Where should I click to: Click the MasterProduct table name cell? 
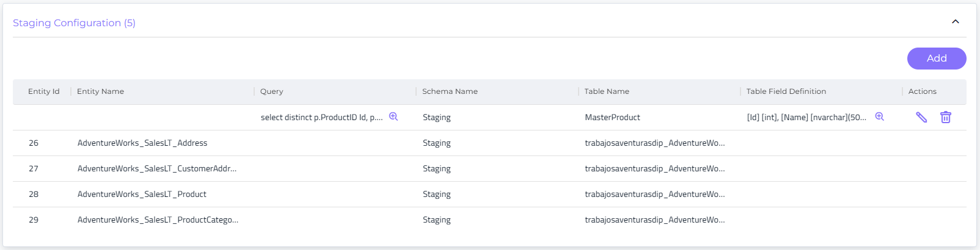pyautogui.click(x=612, y=118)
